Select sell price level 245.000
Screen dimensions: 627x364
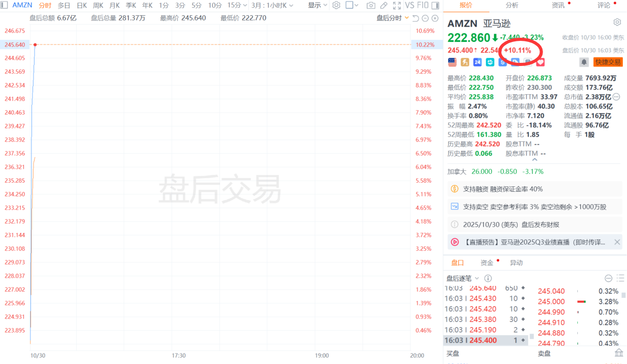578,302
